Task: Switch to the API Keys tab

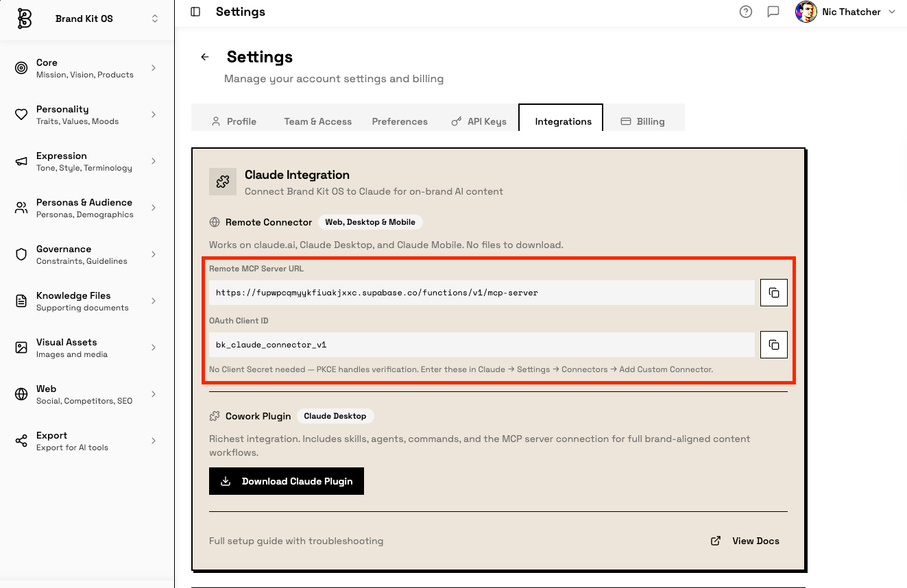Action: click(x=479, y=121)
